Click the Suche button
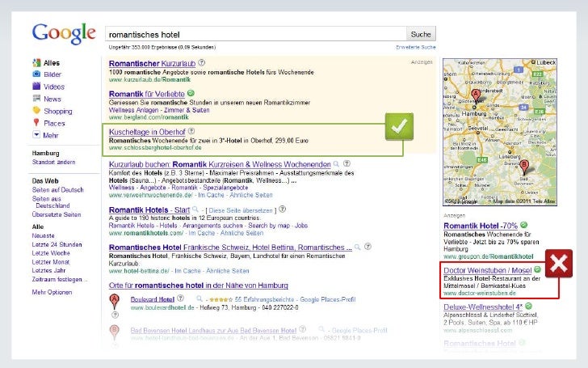Viewport: 588px width, 368px height. [421, 34]
